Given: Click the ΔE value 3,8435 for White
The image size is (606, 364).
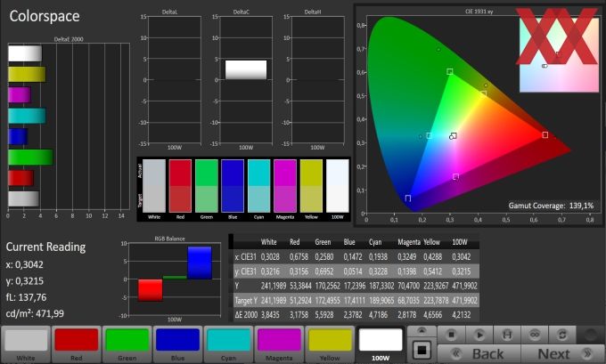Looking at the screenshot, I should pyautogui.click(x=270, y=314).
